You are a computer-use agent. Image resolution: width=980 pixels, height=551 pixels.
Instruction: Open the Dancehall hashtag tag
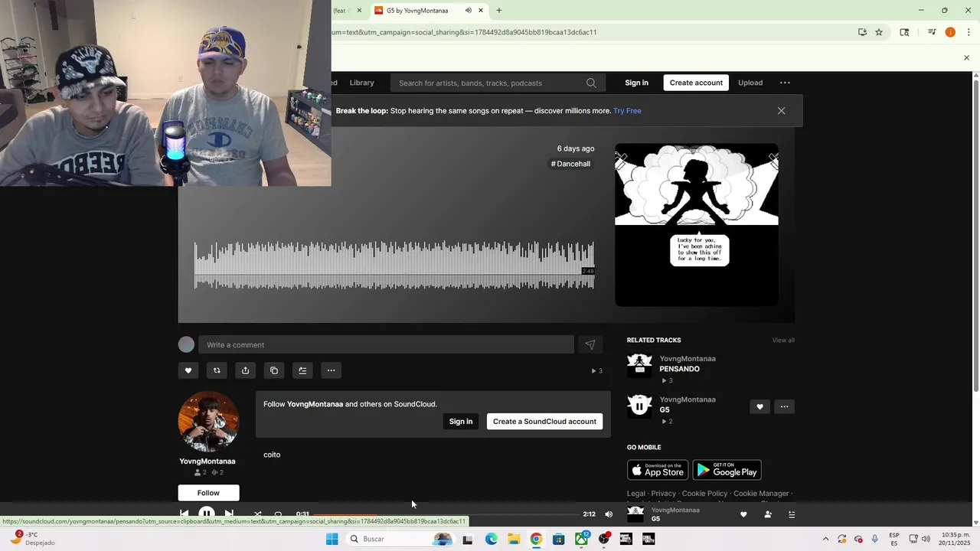tap(571, 164)
